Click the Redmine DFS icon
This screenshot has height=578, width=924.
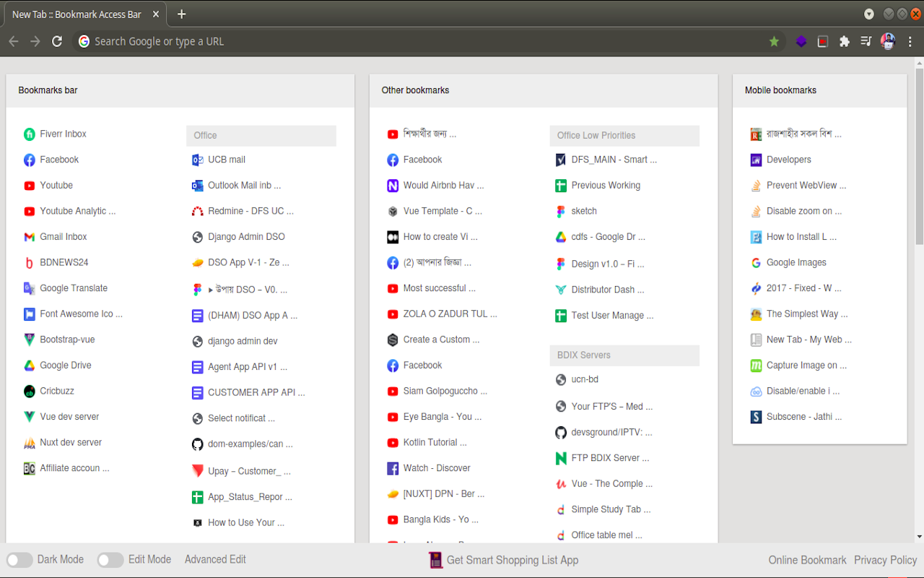(198, 212)
